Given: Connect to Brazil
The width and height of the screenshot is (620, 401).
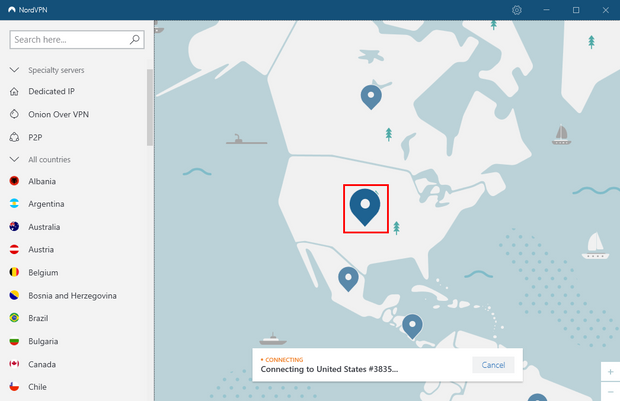Looking at the screenshot, I should [x=38, y=318].
